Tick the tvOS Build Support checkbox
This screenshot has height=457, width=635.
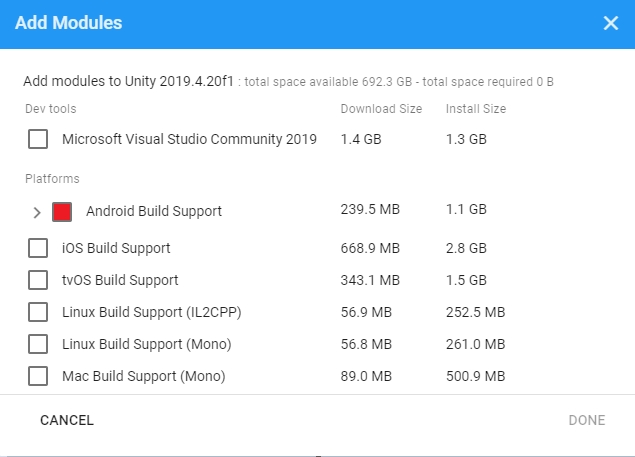tap(38, 280)
